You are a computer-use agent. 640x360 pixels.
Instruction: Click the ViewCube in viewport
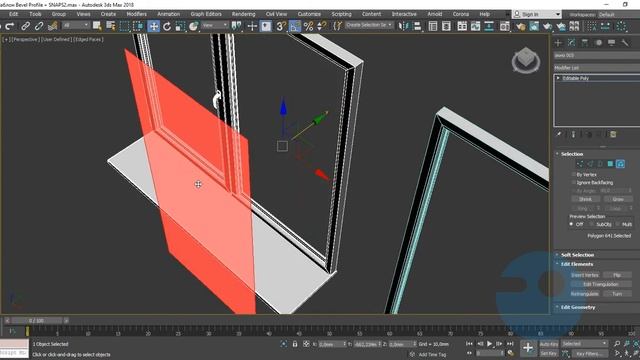(x=526, y=60)
